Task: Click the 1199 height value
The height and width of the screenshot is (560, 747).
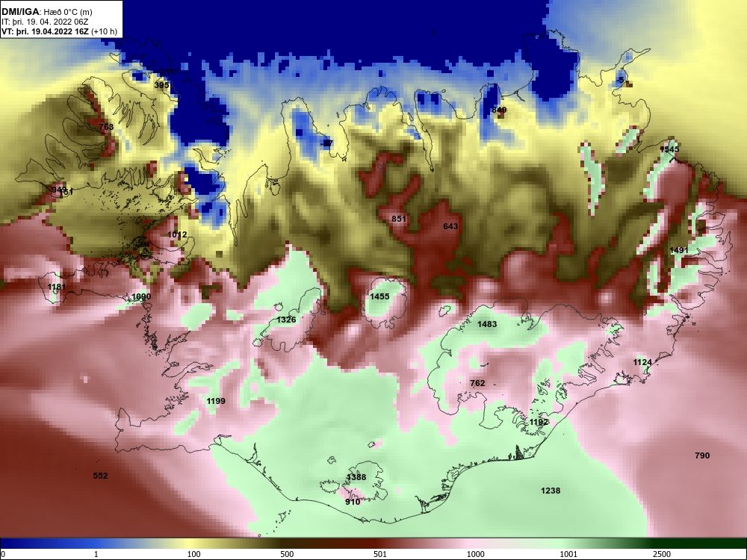Action: click(216, 401)
